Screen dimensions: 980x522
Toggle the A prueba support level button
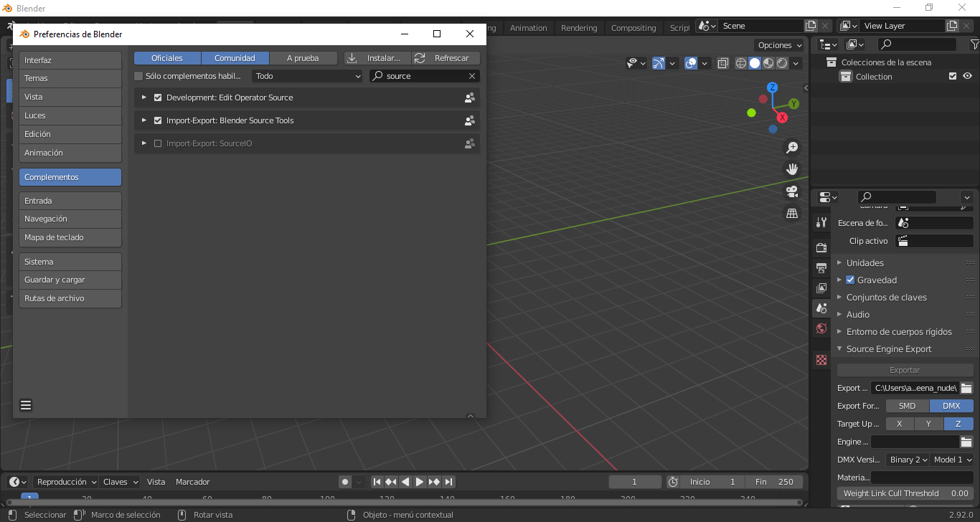pyautogui.click(x=303, y=58)
